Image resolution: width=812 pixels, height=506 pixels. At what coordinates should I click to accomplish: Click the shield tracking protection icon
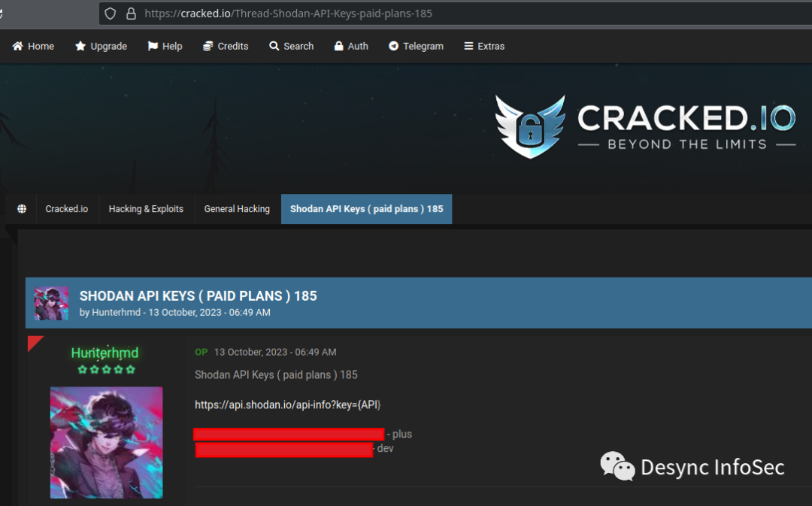110,14
